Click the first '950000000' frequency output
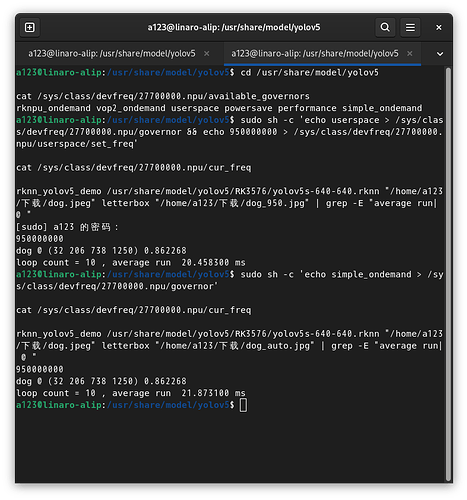Image resolution: width=467 pixels, height=500 pixels. [40, 239]
